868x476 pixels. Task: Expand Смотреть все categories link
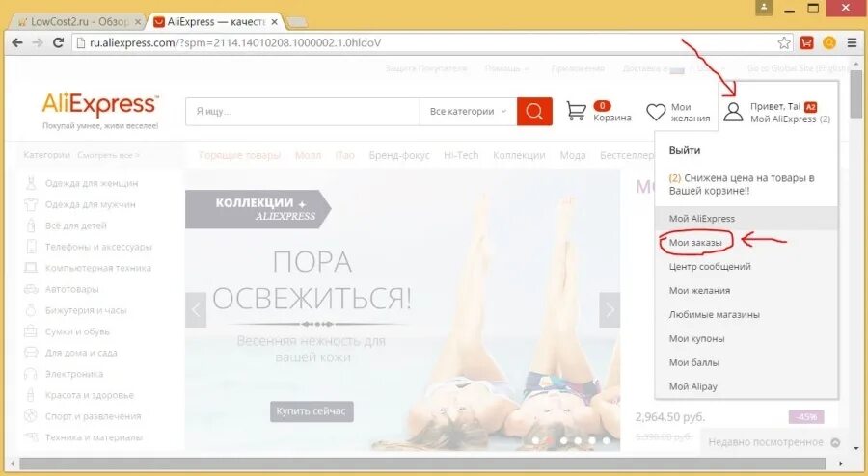click(x=108, y=155)
